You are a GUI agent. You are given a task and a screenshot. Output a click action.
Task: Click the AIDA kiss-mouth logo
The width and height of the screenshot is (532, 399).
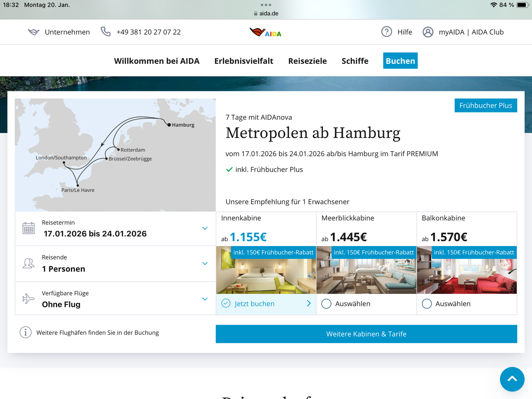(x=265, y=32)
